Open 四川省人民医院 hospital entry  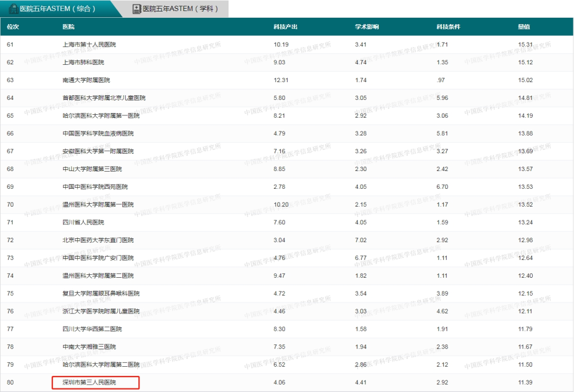(83, 223)
